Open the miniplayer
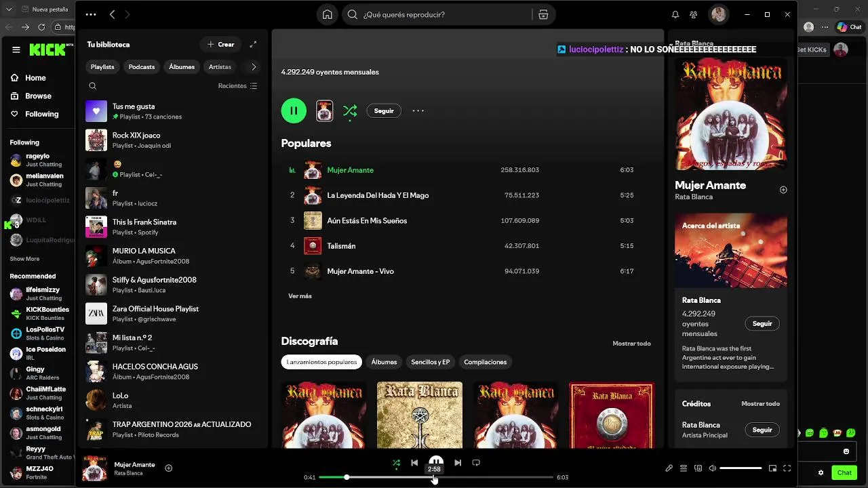The height and width of the screenshot is (488, 868). click(x=772, y=468)
